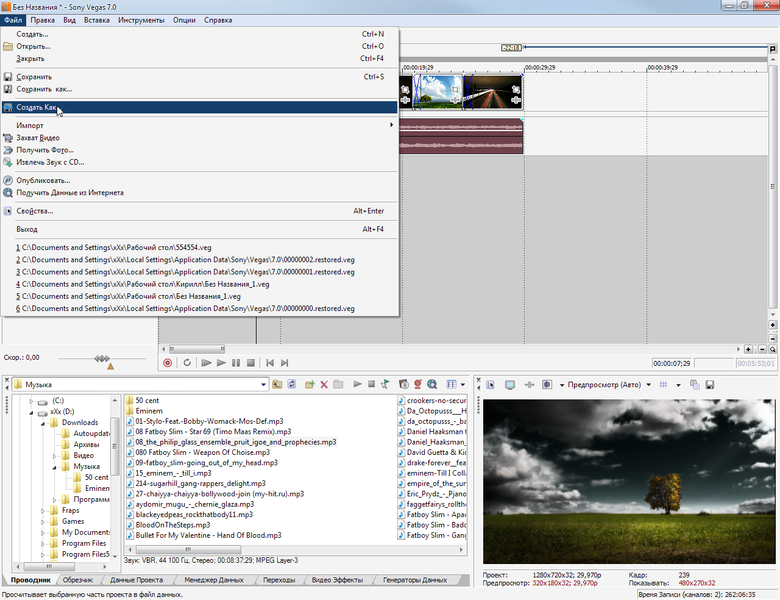Screen dimensions: 780x600
Task: Toggle Auto Preview in Explorer toolbar
Action: point(385,384)
